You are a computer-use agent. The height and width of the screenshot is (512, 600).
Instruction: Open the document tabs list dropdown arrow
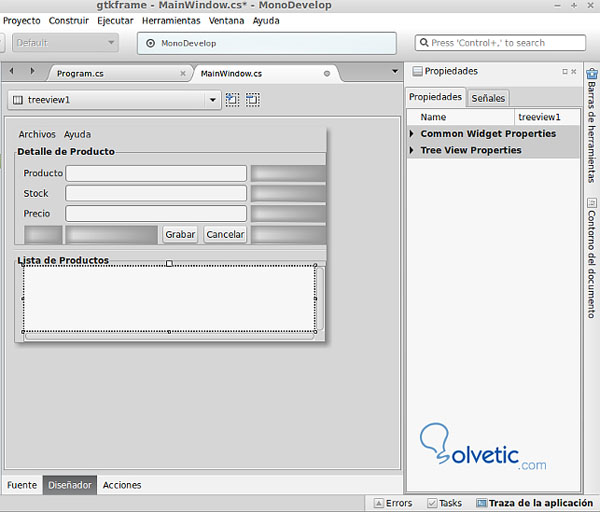point(395,71)
